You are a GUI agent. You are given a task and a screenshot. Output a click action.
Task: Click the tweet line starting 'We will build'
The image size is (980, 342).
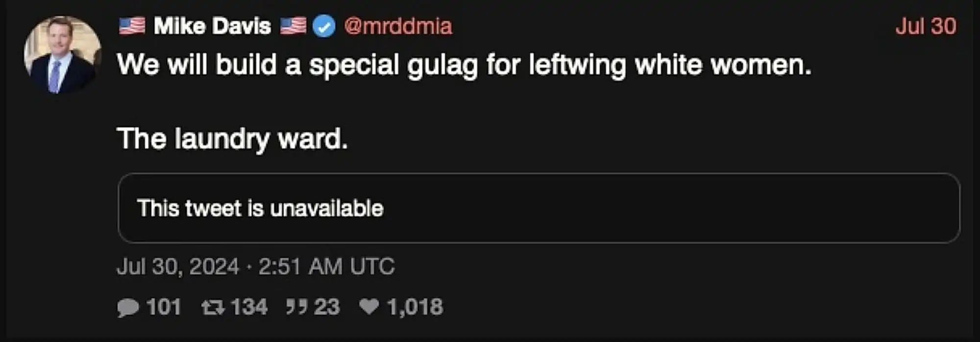464,65
